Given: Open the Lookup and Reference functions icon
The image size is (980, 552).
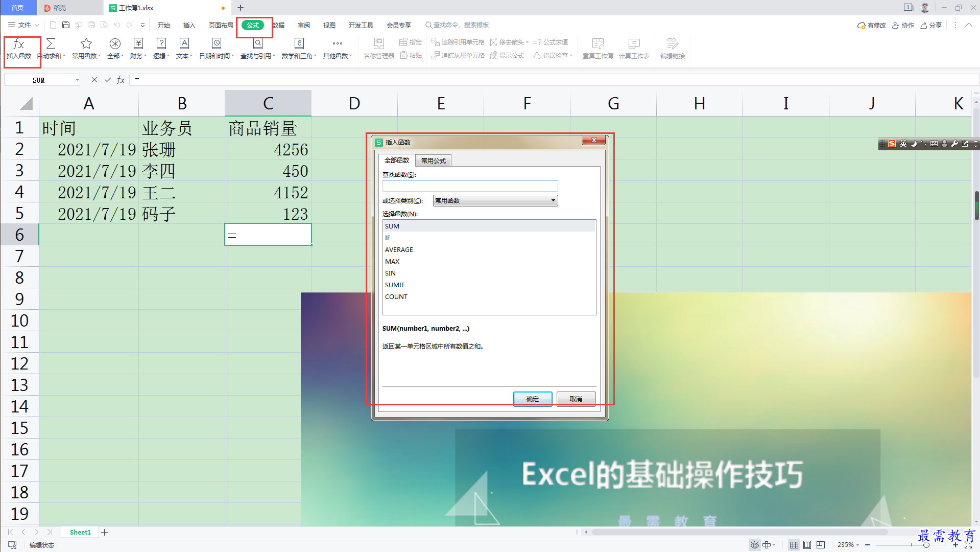Looking at the screenshot, I should click(258, 49).
